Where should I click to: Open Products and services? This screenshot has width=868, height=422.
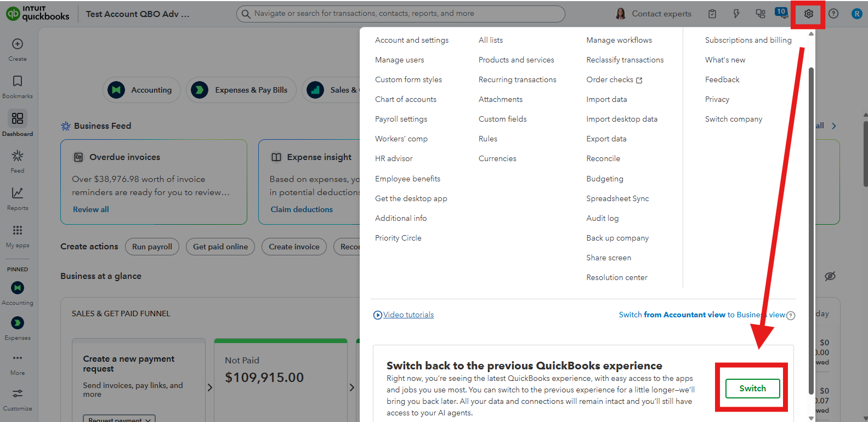[517, 60]
